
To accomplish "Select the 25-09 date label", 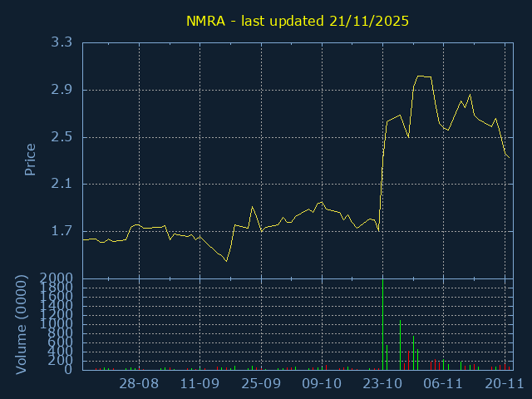I will pyautogui.click(x=261, y=384).
